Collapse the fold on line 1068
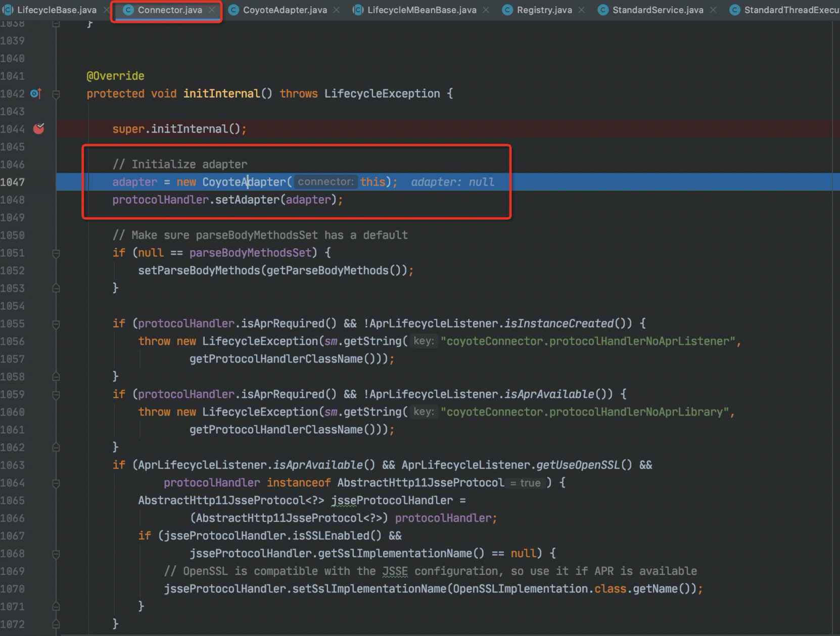Viewport: 840px width, 636px height. coord(56,554)
